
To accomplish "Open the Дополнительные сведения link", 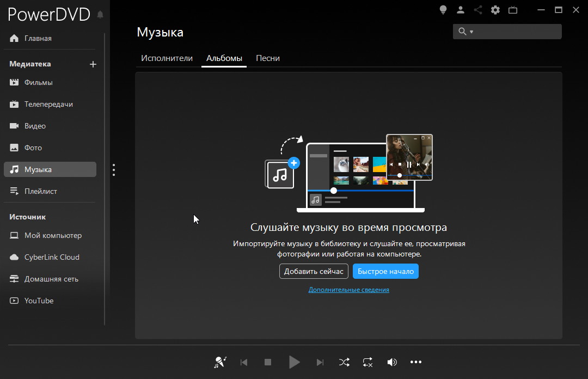I will [x=349, y=290].
